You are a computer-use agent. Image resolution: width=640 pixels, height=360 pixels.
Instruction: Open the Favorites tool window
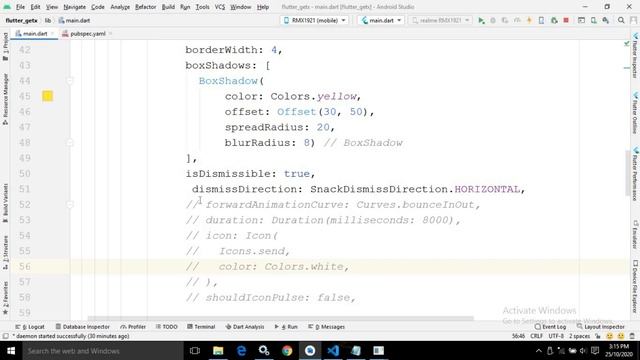point(5,298)
